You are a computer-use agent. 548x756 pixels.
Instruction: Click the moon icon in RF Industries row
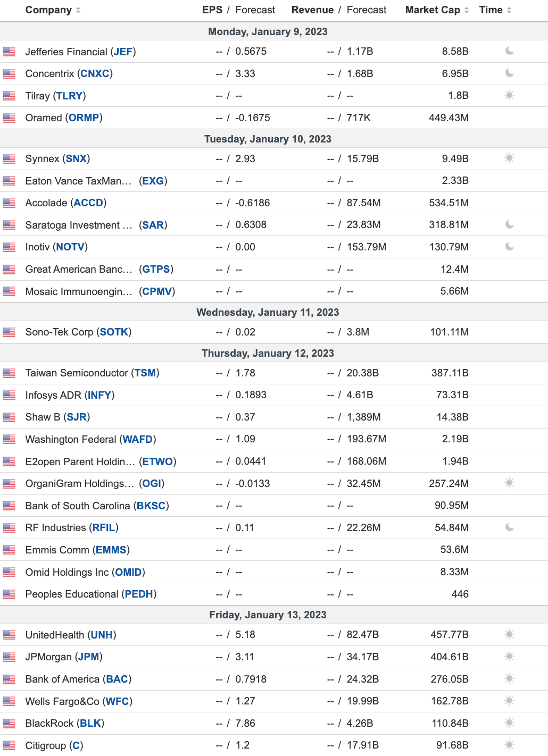click(x=509, y=527)
